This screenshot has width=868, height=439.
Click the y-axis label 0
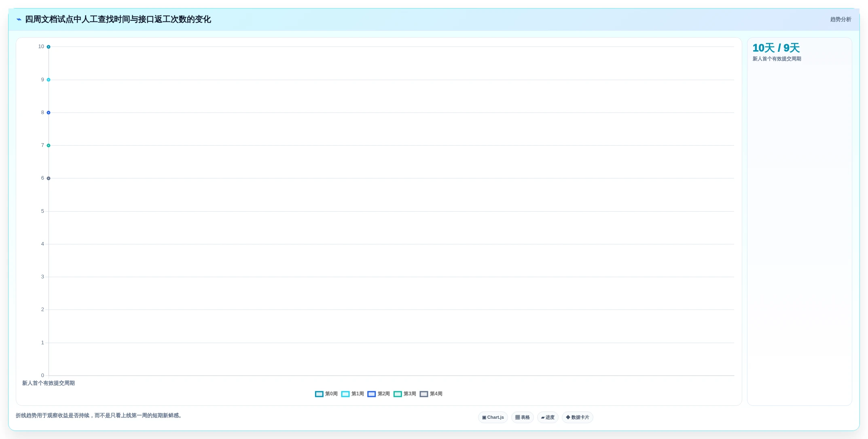pos(42,375)
